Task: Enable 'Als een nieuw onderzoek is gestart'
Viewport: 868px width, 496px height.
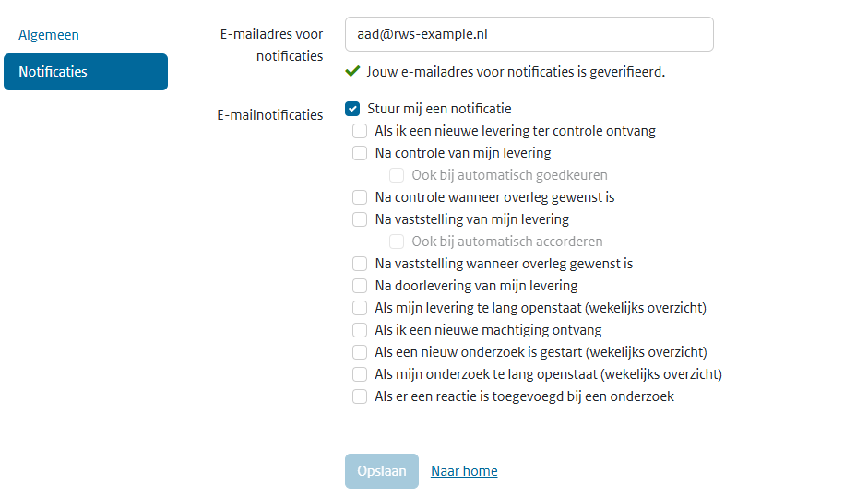Action: 360,352
